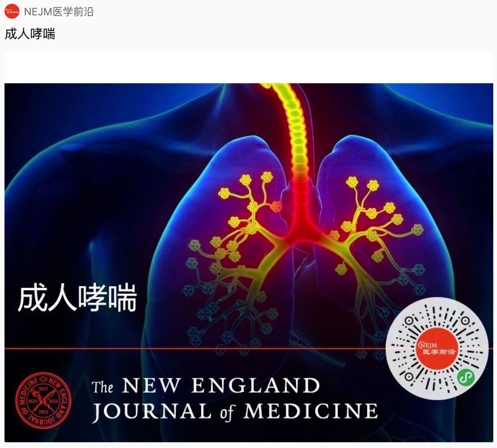Image resolution: width=497 pixels, height=448 pixels.
Task: Tap the green mini-program icon in QR code
Action: [465, 377]
